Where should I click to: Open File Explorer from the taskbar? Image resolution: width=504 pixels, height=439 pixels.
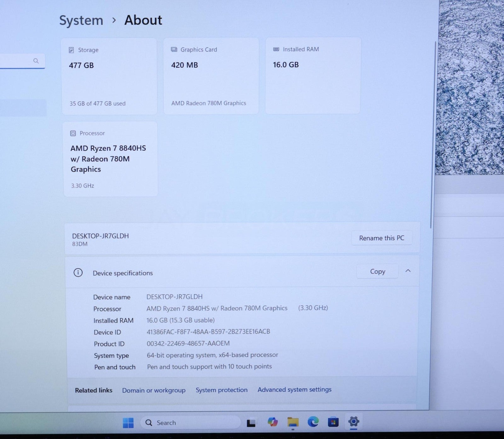pos(293,422)
